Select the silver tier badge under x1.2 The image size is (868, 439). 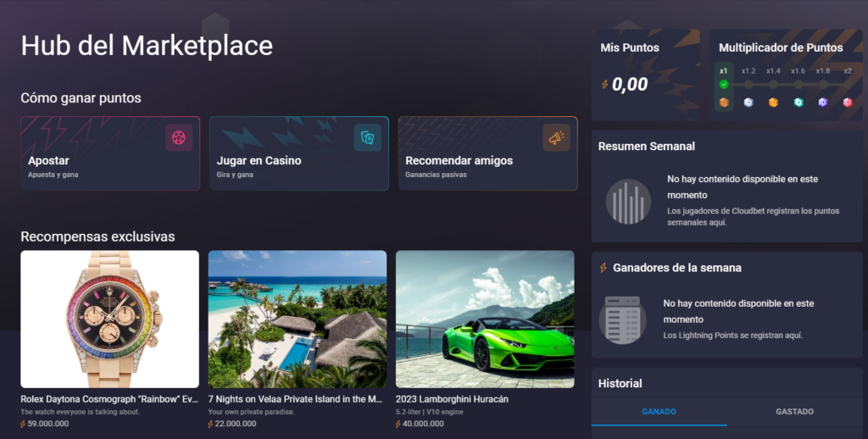[748, 103]
